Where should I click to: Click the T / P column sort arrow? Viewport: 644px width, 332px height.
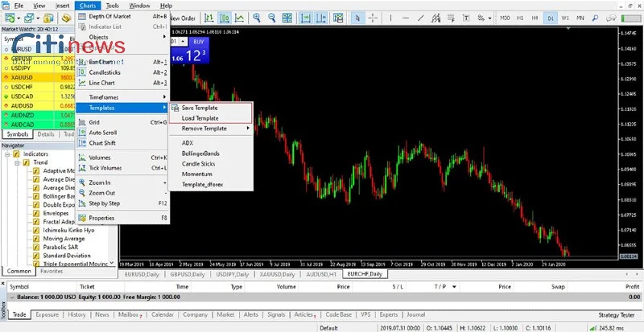coord(454,287)
